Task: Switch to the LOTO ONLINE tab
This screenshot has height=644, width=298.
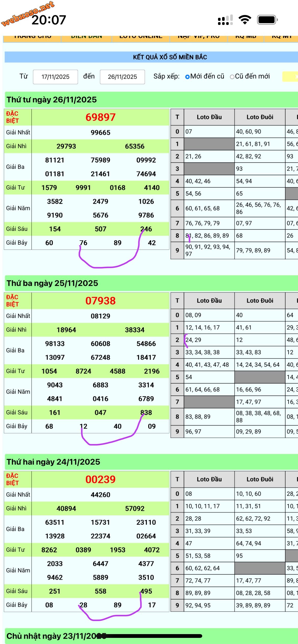Action: (x=141, y=37)
